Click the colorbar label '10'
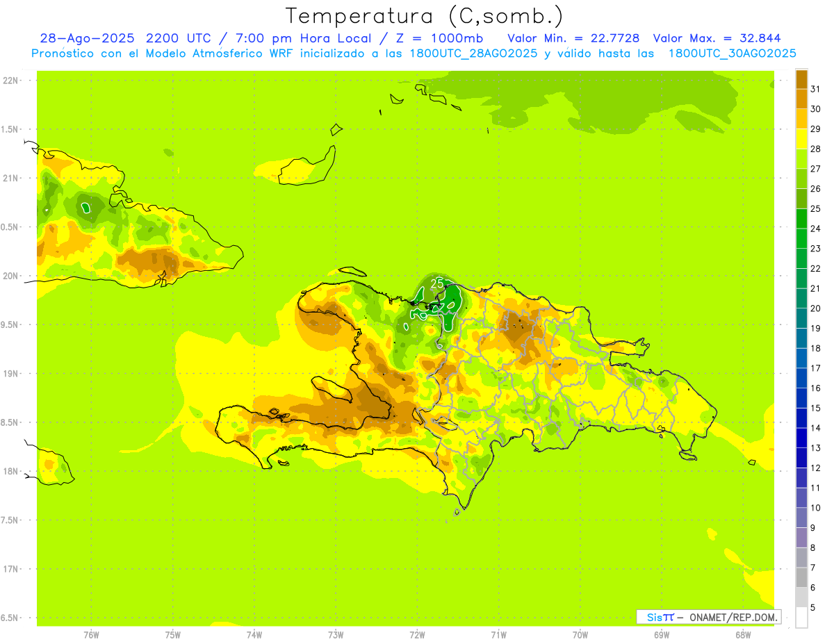The height and width of the screenshot is (644, 834). point(815,508)
